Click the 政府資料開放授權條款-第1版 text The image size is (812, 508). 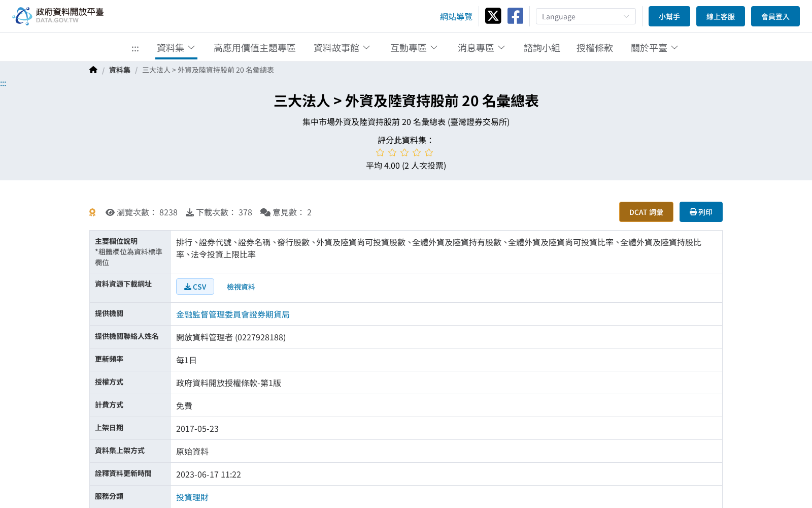(x=228, y=383)
